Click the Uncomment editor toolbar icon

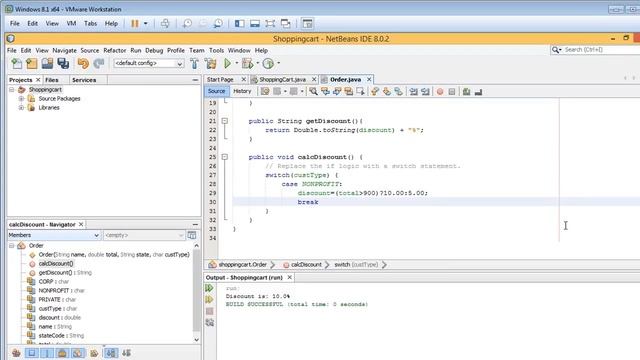[x=478, y=91]
